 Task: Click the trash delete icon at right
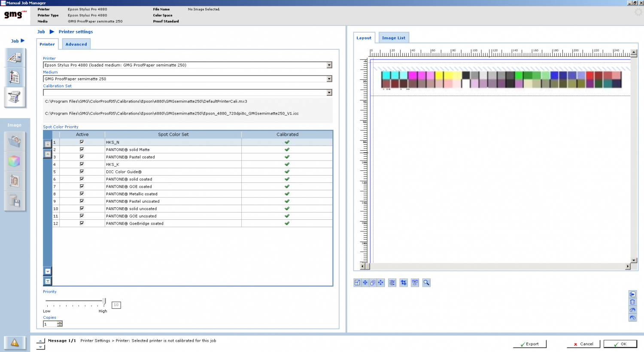click(632, 302)
